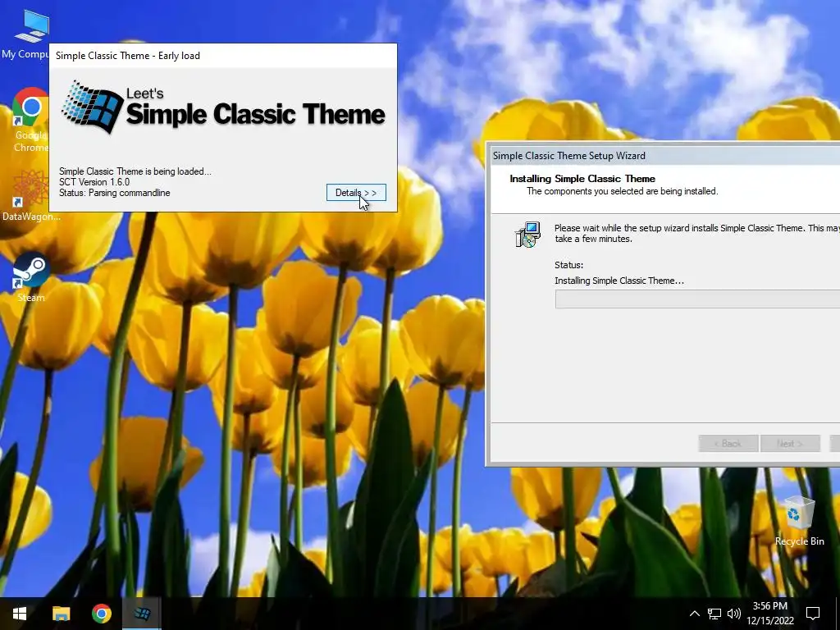The height and width of the screenshot is (630, 840).
Task: Open the Action Center notifications icon
Action: (813, 614)
